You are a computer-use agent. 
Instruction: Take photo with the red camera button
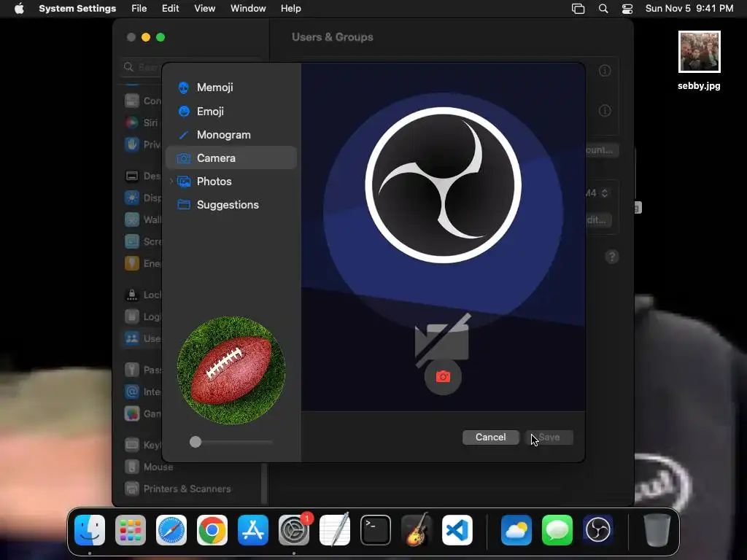click(x=443, y=377)
